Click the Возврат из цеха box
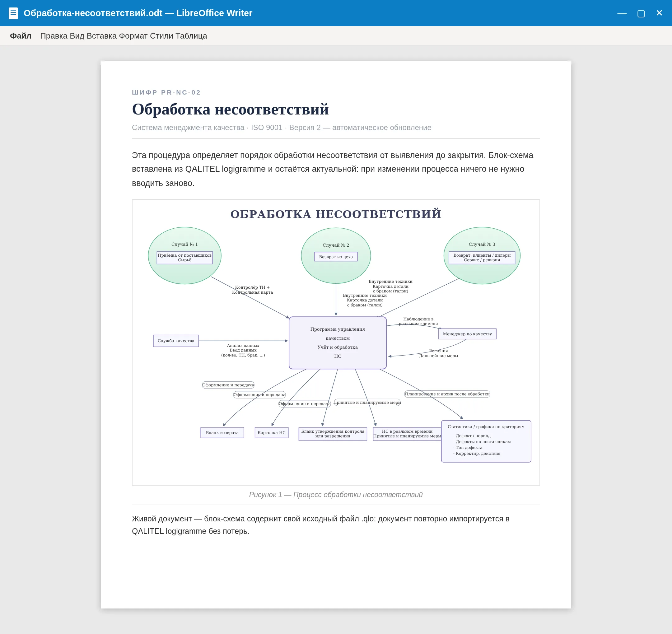The height and width of the screenshot is (634, 672). coord(336,257)
